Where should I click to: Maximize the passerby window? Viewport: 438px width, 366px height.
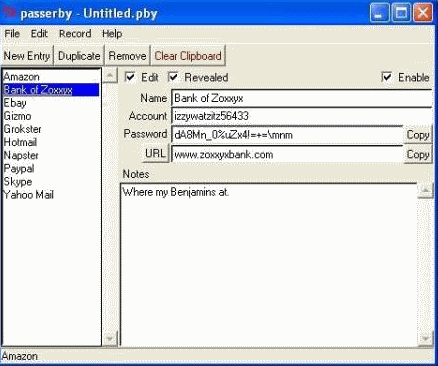(x=401, y=13)
